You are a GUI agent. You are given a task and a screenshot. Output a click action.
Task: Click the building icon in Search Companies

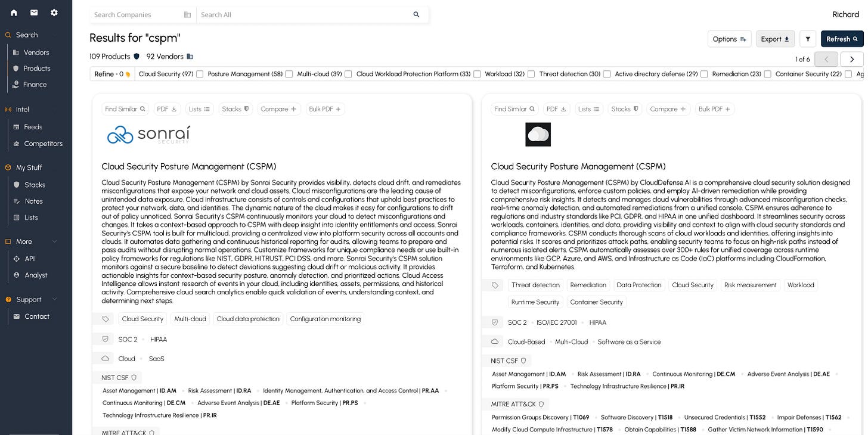click(x=187, y=15)
